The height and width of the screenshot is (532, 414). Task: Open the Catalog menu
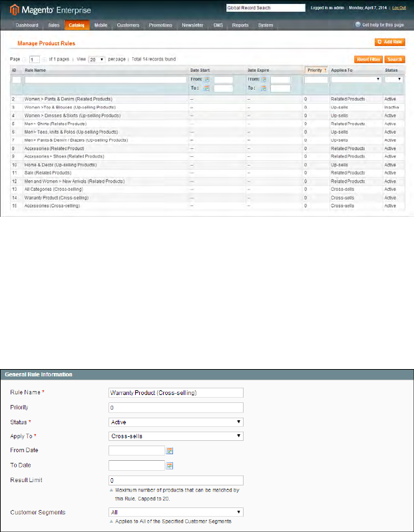[77, 25]
